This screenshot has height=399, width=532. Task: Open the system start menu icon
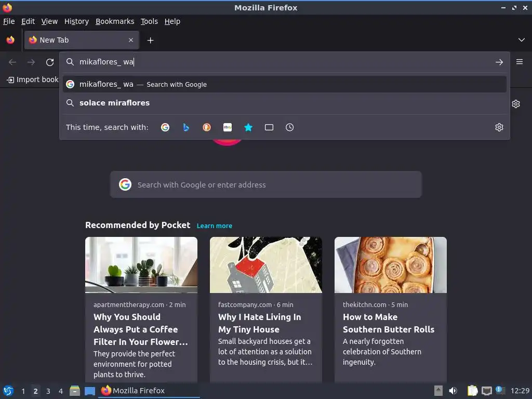click(x=8, y=391)
